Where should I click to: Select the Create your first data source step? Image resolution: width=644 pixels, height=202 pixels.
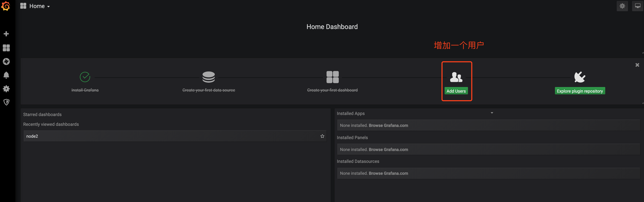[x=209, y=77]
